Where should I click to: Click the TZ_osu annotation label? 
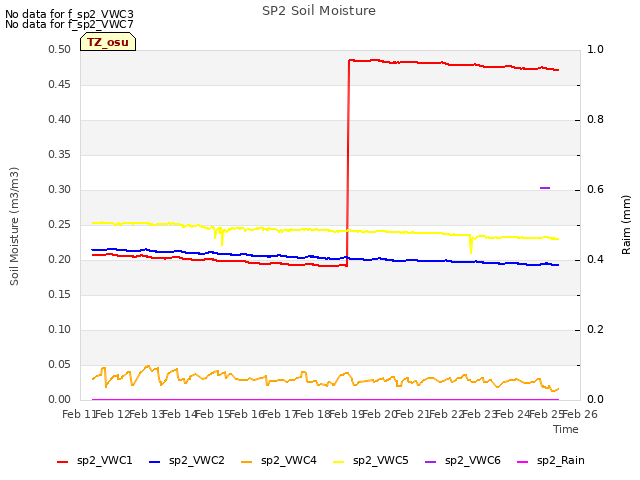click(x=108, y=42)
